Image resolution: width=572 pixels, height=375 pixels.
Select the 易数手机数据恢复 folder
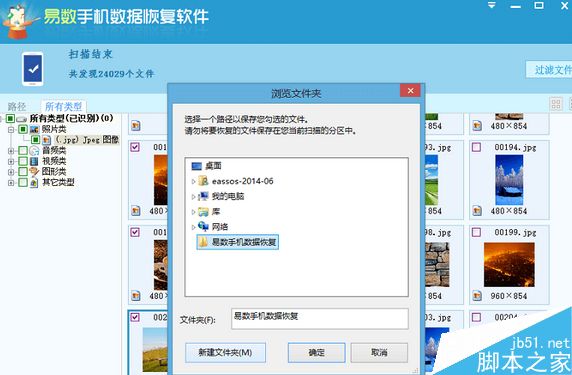238,242
